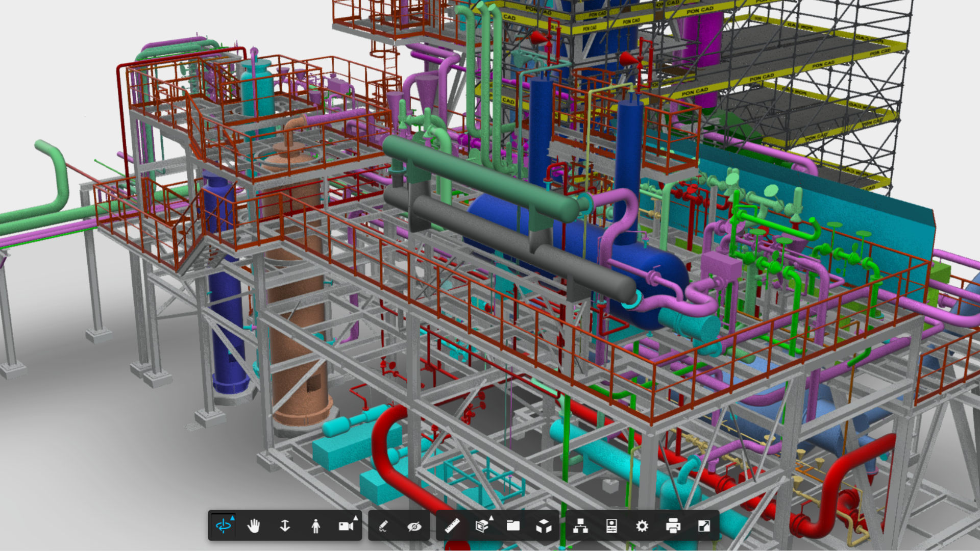980x551 pixels.
Task: Show the Properties panel
Action: pyautogui.click(x=611, y=525)
